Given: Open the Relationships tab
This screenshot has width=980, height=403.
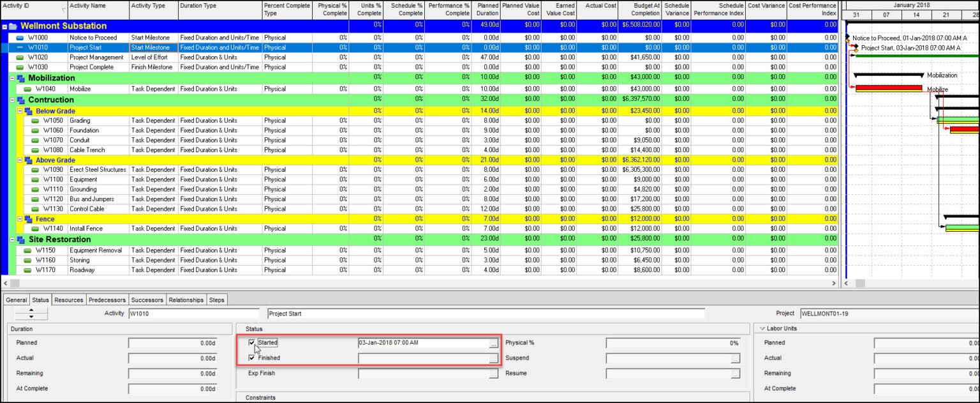Looking at the screenshot, I should coord(186,300).
